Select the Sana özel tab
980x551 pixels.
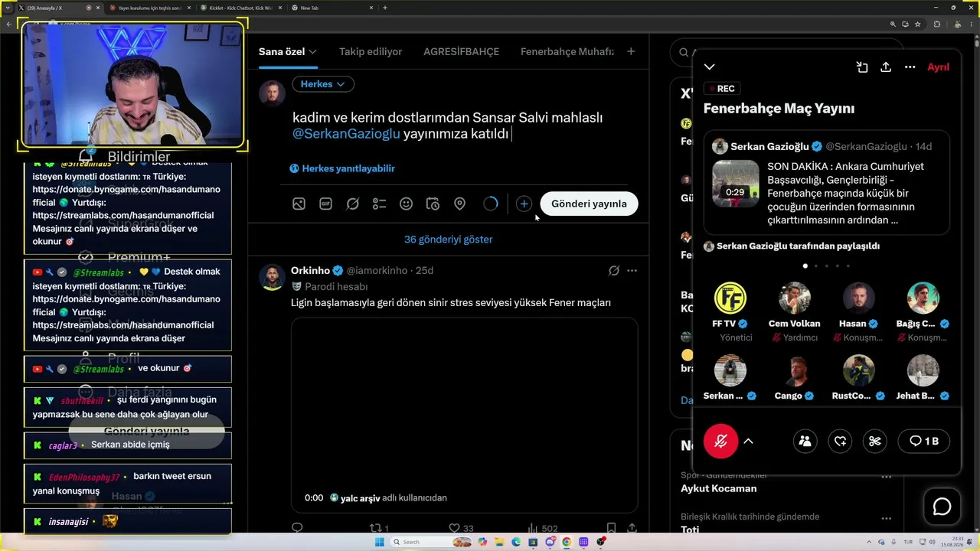(x=288, y=52)
